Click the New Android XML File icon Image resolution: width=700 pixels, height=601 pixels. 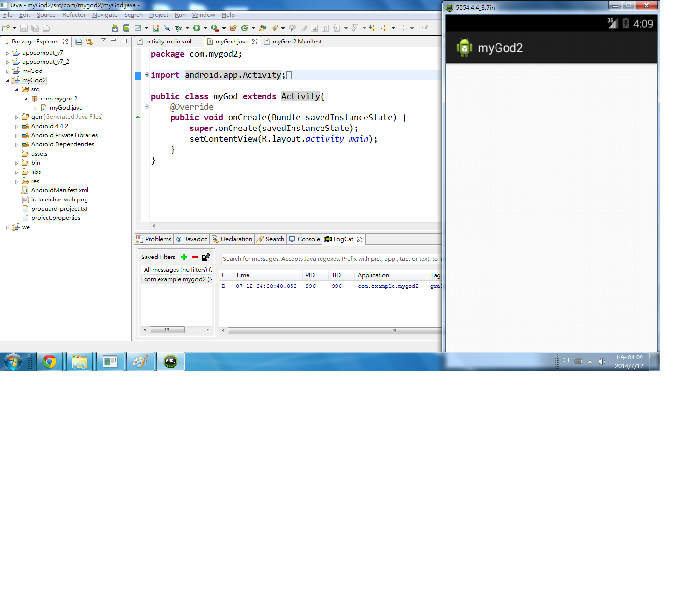coord(156,28)
